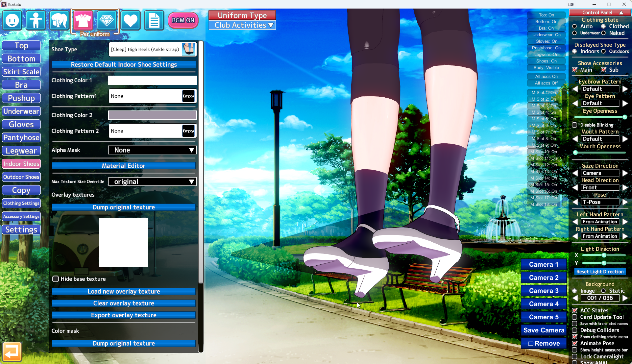Next Left Hand Pattern arrow

(x=625, y=222)
